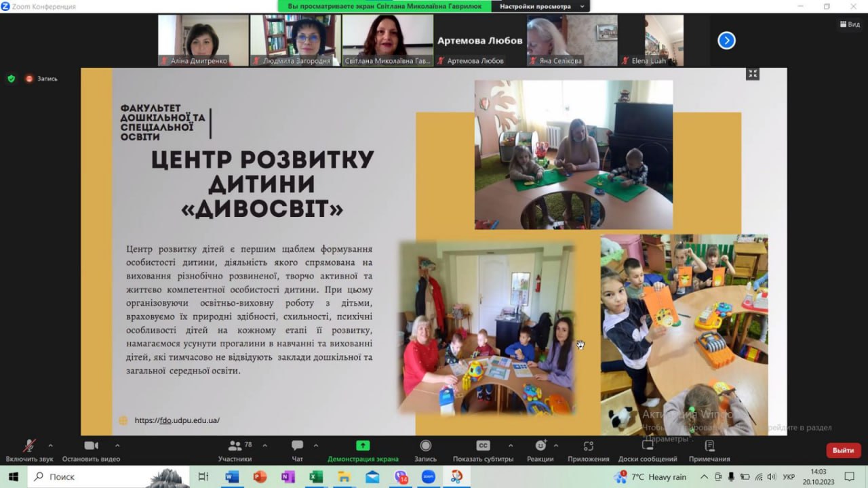The image size is (868, 488).
Task: Select Артемова Любов participant tile
Action: pos(479,41)
